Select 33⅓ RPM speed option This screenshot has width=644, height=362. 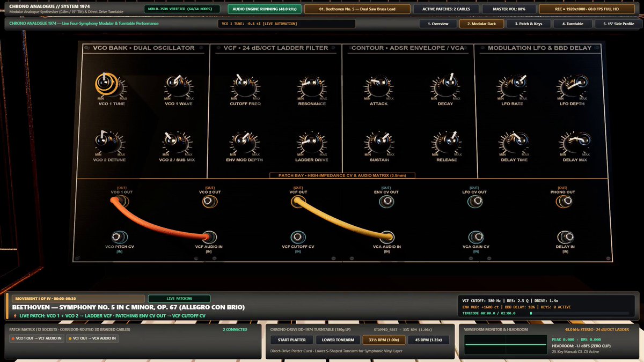pyautogui.click(x=384, y=339)
